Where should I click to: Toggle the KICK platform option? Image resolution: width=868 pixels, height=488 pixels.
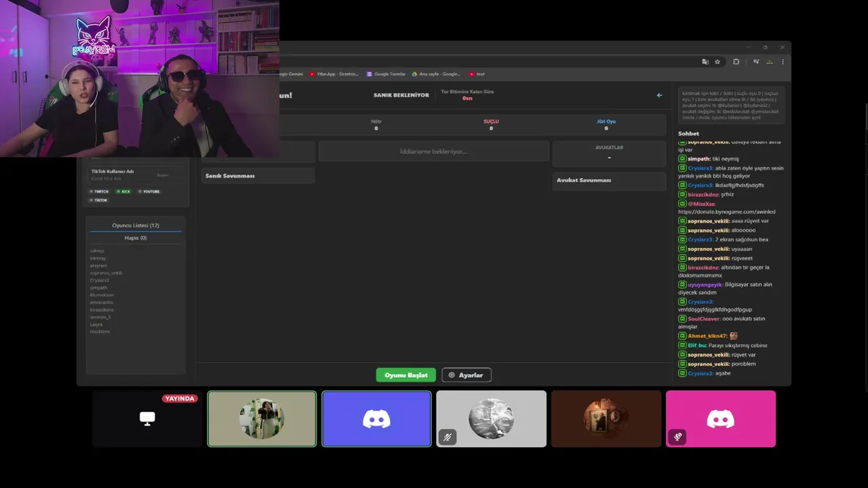[x=123, y=191]
